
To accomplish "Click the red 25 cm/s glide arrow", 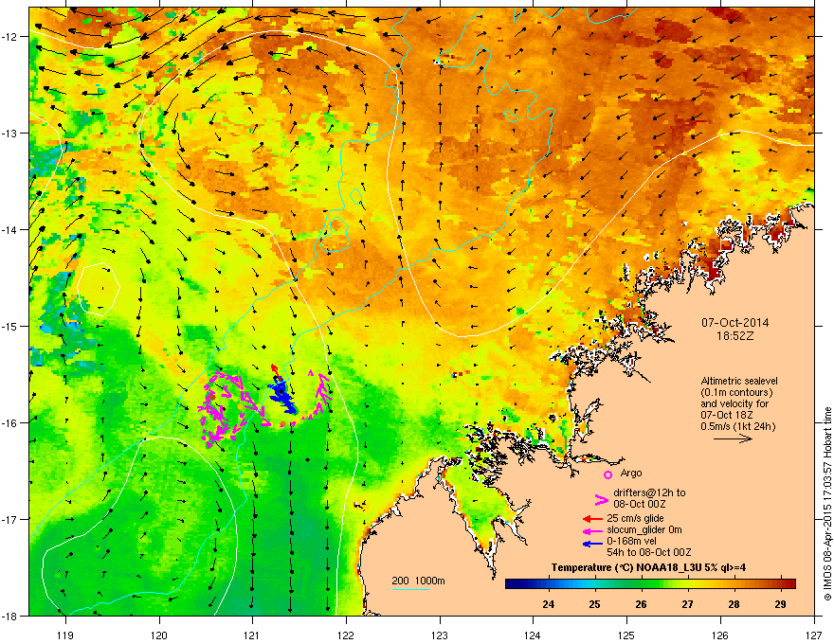I will [x=592, y=519].
